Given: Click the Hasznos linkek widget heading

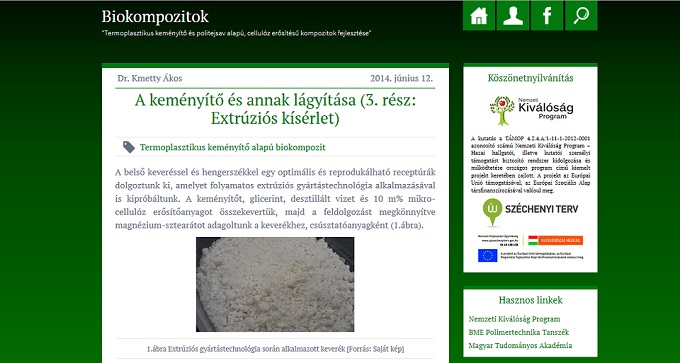Looking at the screenshot, I should (x=530, y=300).
